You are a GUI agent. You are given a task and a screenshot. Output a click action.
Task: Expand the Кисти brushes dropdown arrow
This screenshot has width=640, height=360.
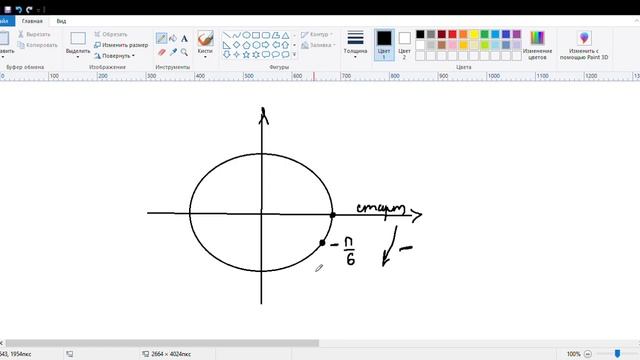point(205,57)
